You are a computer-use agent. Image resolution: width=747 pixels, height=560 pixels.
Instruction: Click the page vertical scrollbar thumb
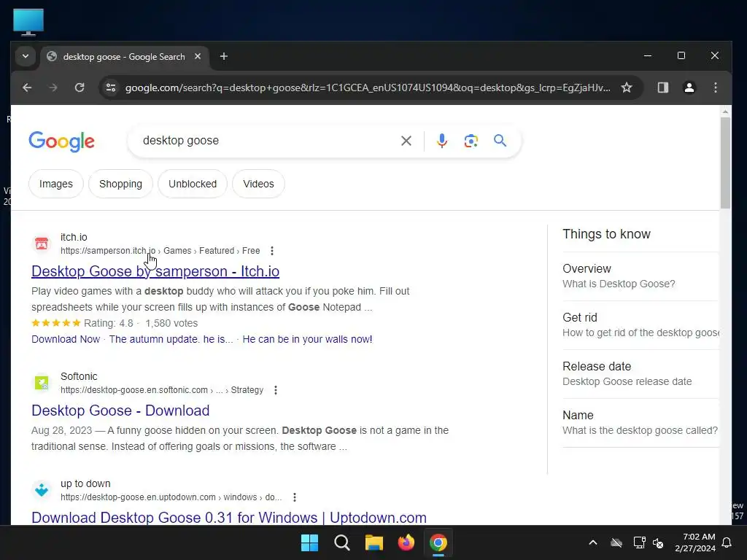[724, 163]
